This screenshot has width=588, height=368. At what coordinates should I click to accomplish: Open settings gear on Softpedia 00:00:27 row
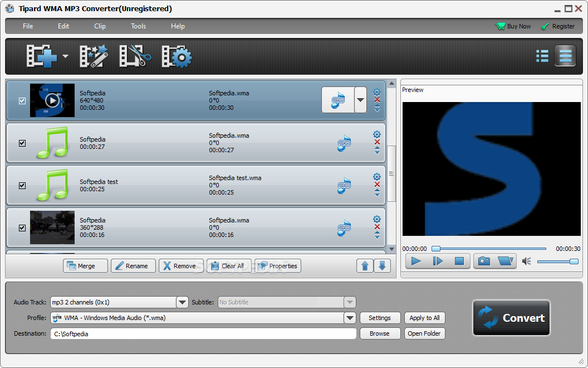coord(377,134)
